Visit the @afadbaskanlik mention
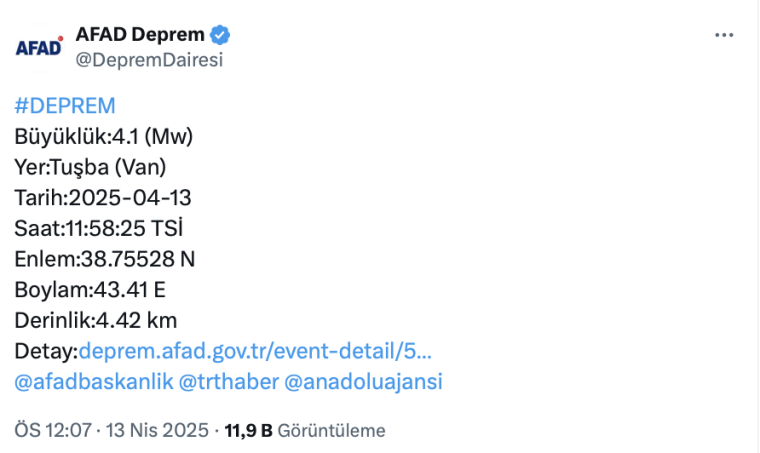760x453 pixels. tap(93, 381)
